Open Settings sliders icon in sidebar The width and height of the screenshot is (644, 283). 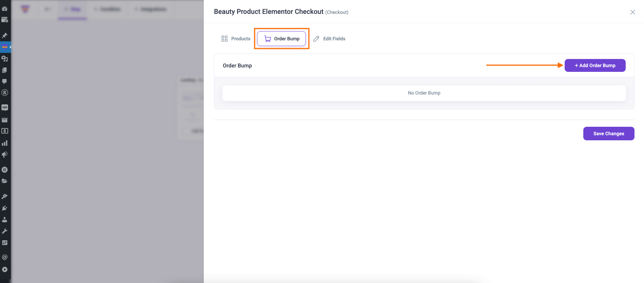click(x=5, y=243)
